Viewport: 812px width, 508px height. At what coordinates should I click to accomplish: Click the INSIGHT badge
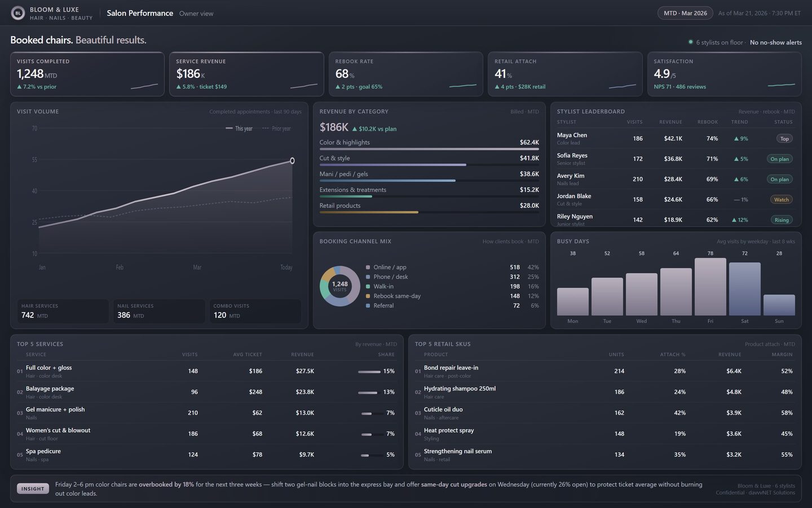[33, 489]
